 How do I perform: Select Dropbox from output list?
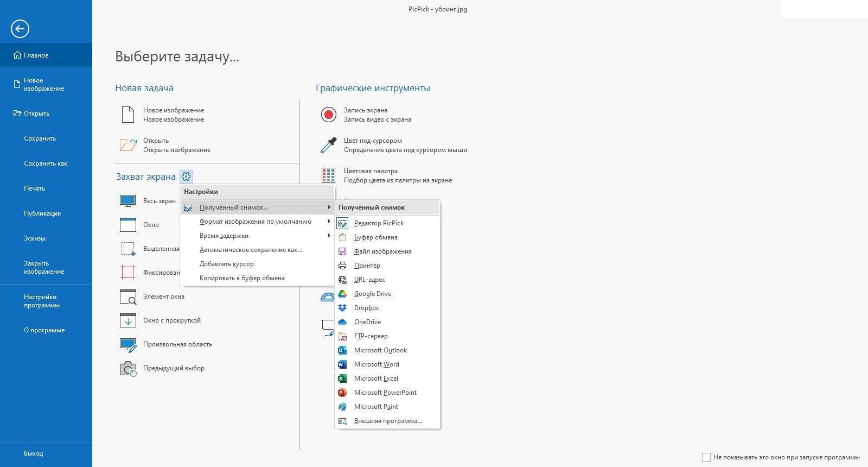pos(366,308)
